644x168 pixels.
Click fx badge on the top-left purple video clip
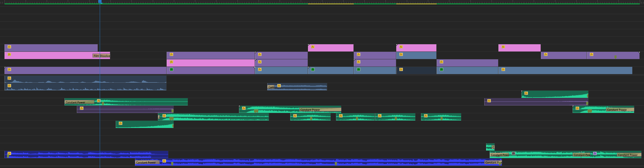click(x=9, y=47)
